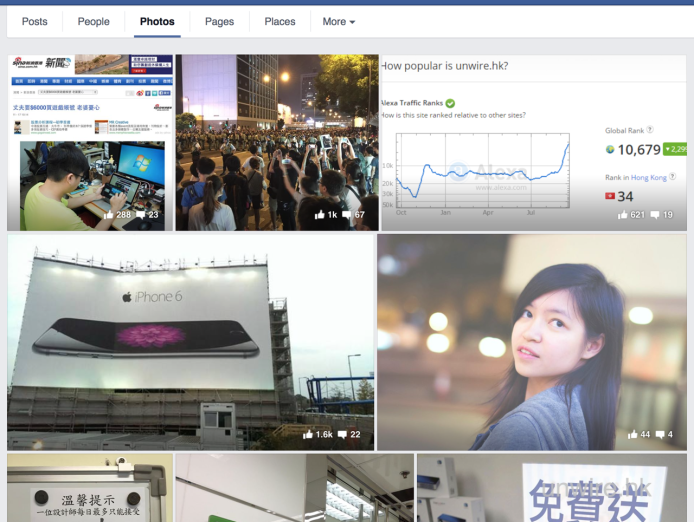Switch to the People tab
The image size is (694, 522).
point(93,21)
